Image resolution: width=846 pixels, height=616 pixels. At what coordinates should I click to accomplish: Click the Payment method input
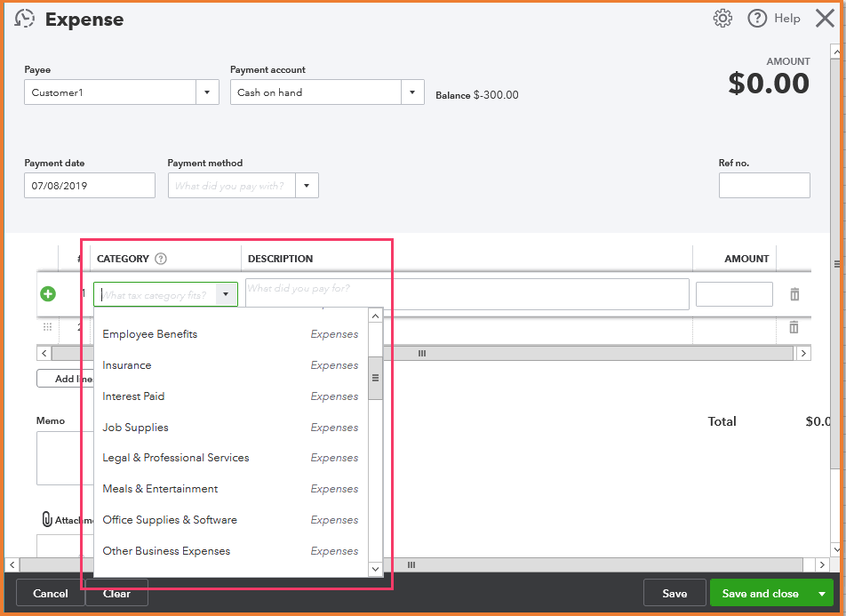click(x=231, y=186)
